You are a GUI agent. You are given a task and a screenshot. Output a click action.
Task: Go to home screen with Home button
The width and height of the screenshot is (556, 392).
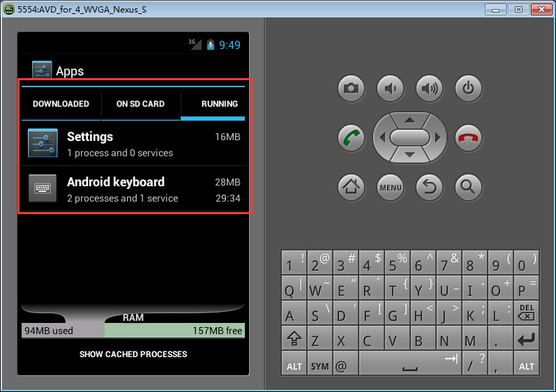(x=351, y=187)
